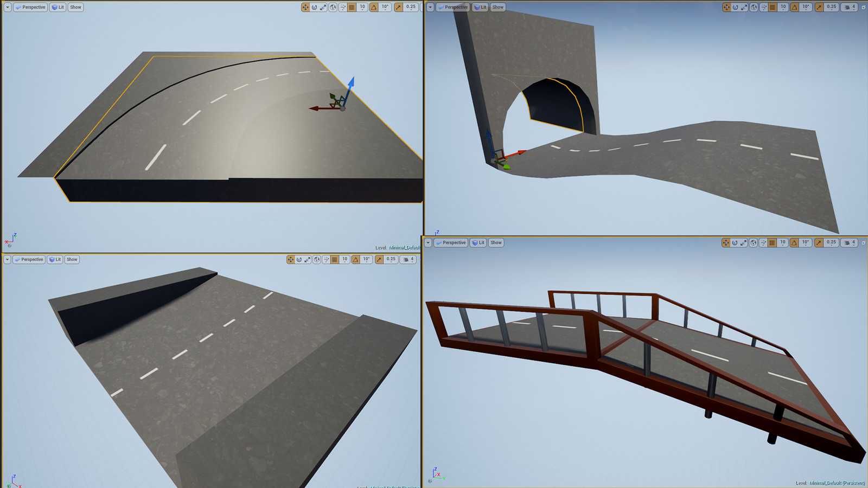Open Show menu in tunnel viewport
The width and height of the screenshot is (868, 488).
[x=497, y=7]
